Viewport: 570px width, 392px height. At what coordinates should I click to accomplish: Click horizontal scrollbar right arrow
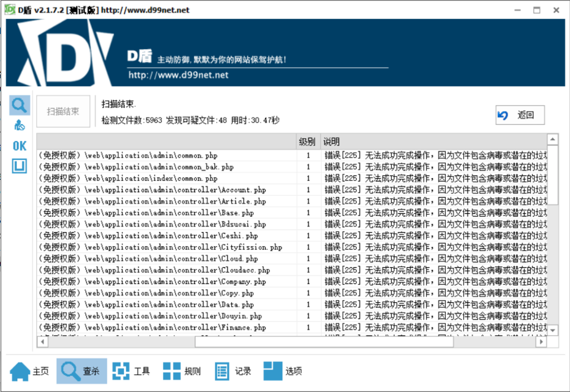coord(539,342)
